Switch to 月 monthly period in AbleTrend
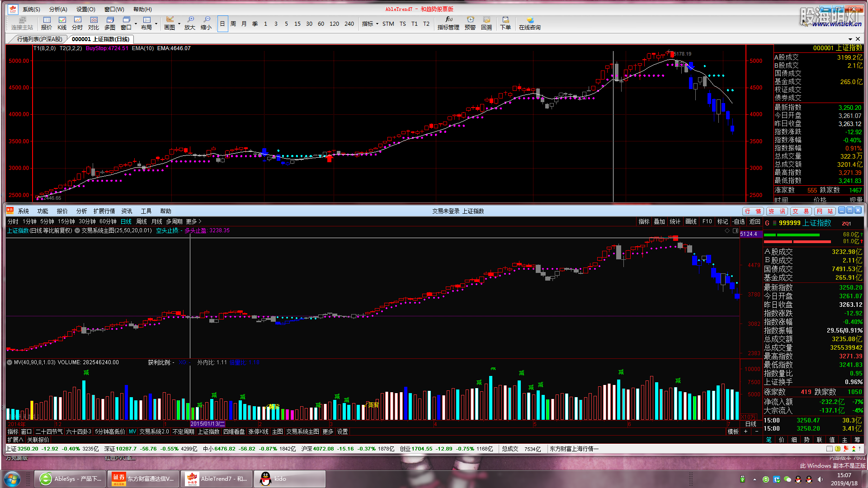Image resolution: width=868 pixels, height=488 pixels. tap(244, 23)
